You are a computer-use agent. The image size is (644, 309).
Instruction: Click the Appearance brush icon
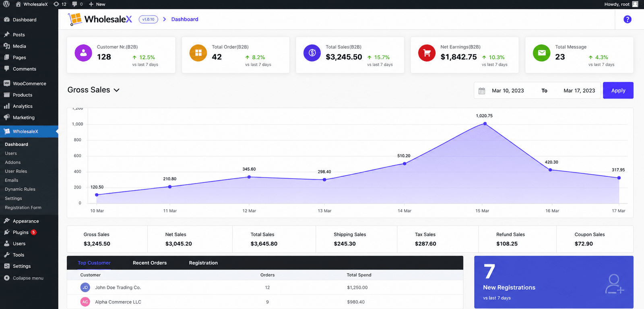[x=7, y=221]
